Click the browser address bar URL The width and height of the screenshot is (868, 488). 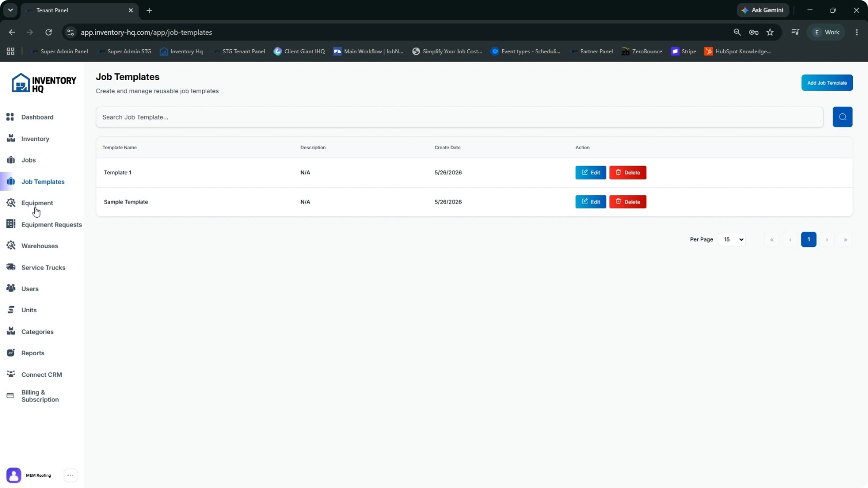(x=146, y=32)
